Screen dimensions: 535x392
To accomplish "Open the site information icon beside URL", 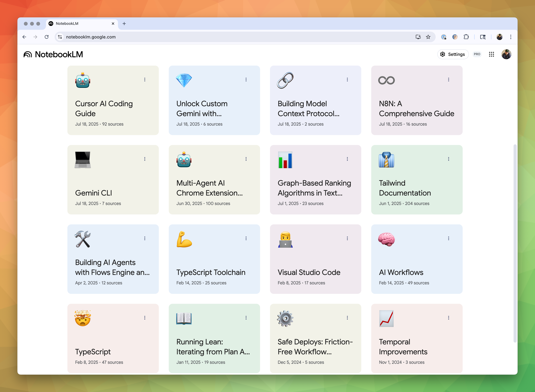I will (x=60, y=37).
